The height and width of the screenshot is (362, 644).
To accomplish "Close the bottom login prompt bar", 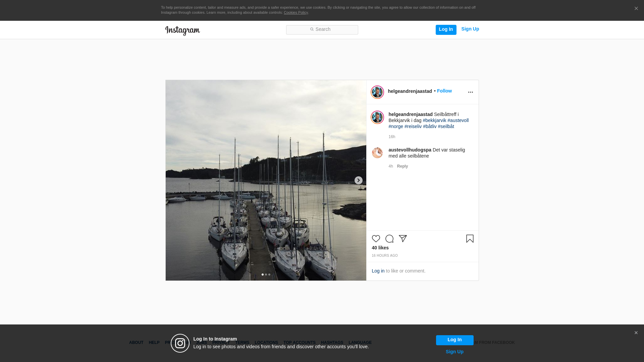I will (x=636, y=333).
